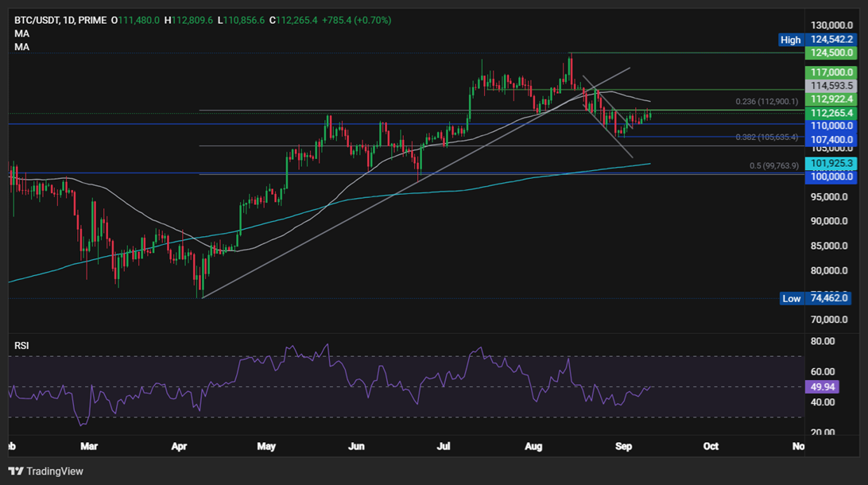Click the RSI indicator label

21,346
